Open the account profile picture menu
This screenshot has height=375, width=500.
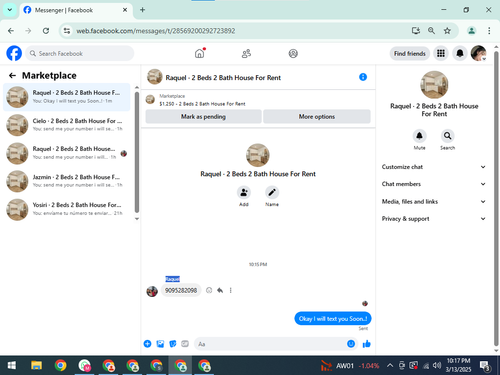click(x=478, y=53)
